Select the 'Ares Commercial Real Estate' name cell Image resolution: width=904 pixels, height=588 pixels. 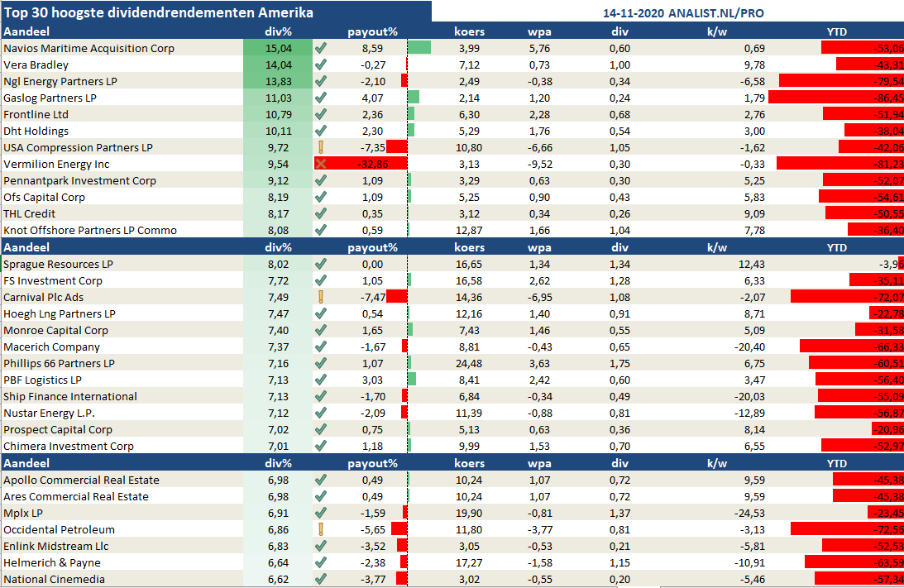(76, 496)
